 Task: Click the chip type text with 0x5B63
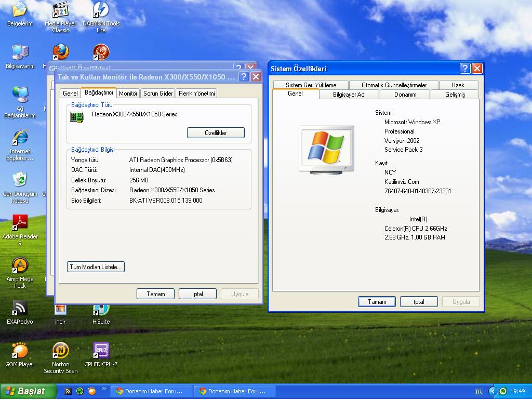181,160
